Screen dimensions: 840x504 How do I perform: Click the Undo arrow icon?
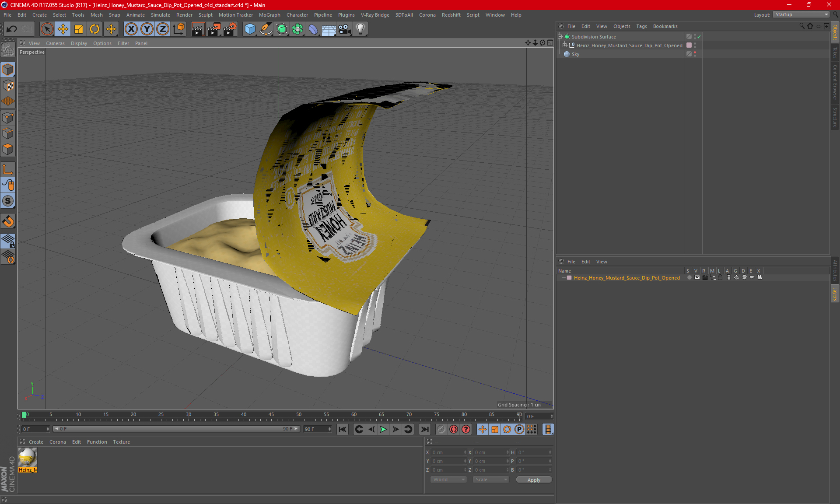coord(12,29)
